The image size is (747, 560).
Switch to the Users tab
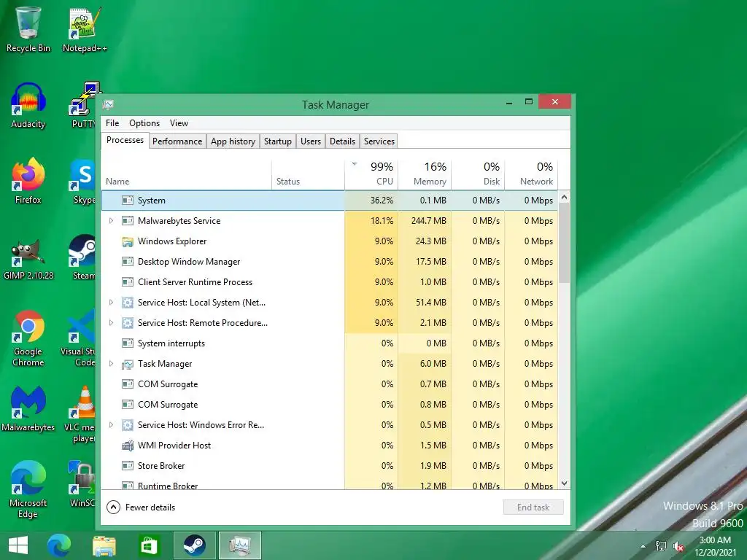(311, 141)
